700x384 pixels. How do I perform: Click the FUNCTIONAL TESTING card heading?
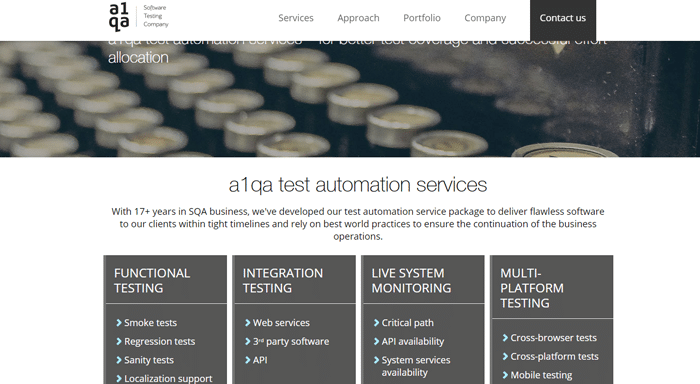point(152,280)
